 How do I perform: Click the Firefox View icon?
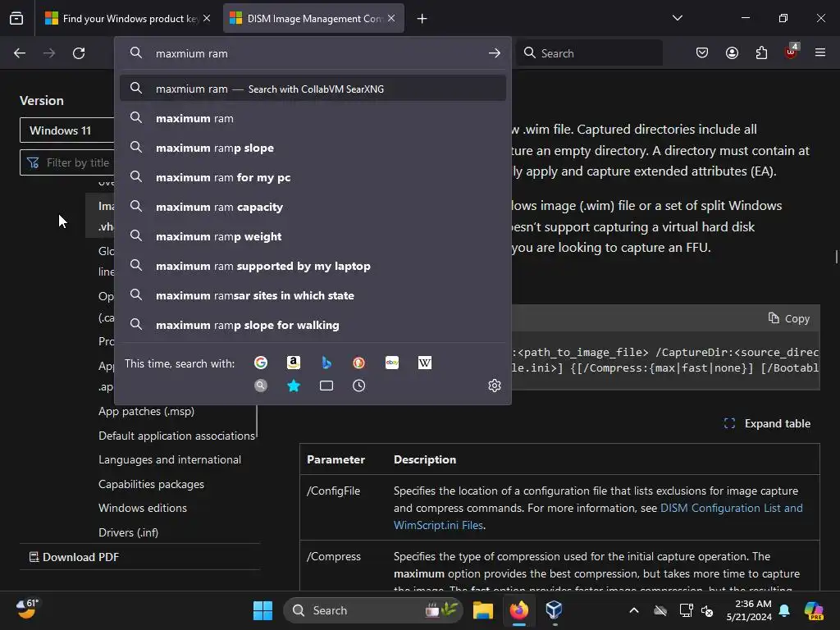coord(16,18)
